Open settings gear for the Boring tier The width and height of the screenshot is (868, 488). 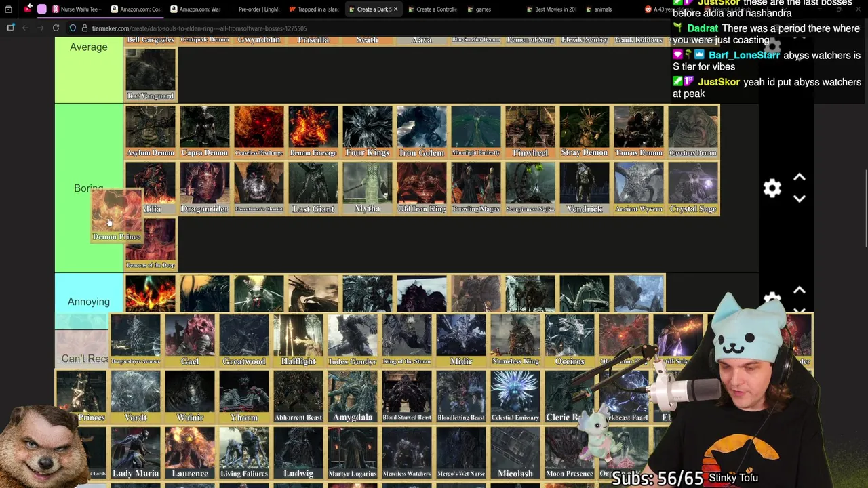point(772,188)
